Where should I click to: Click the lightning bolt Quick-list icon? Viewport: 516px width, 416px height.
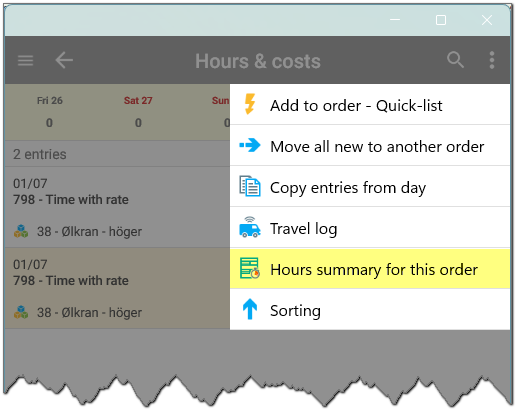[250, 104]
